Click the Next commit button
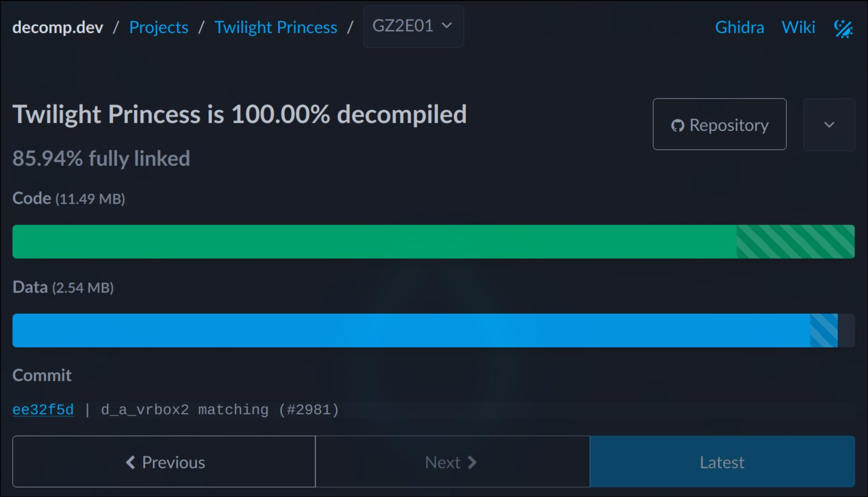868x497 pixels. (453, 462)
